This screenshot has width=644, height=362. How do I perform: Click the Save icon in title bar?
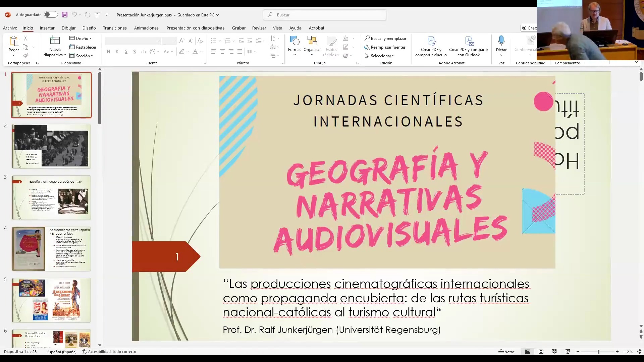pos(65,15)
